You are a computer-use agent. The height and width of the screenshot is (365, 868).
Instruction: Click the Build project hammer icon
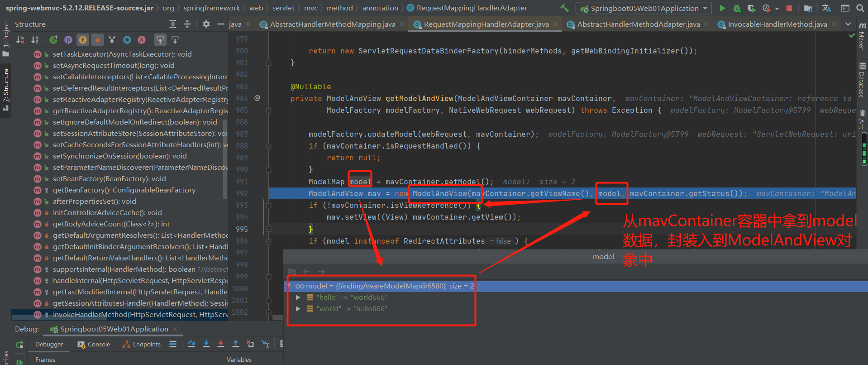click(564, 8)
